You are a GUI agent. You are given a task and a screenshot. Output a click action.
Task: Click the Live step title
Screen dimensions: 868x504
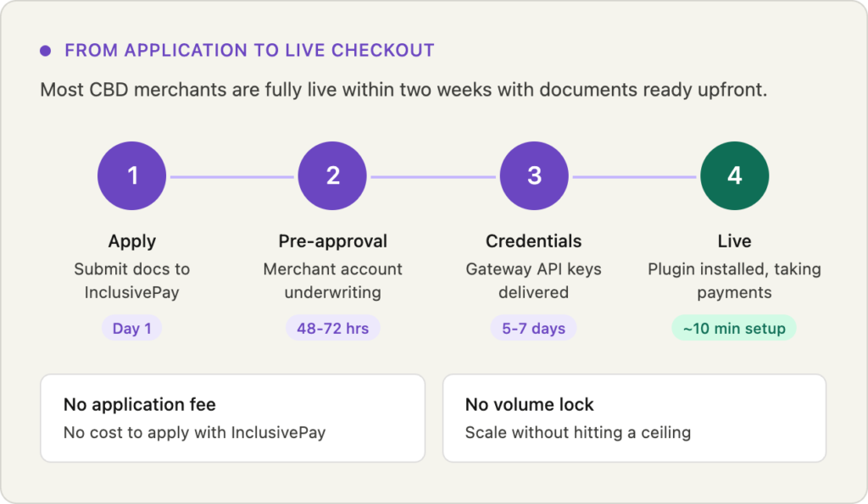pyautogui.click(x=734, y=241)
